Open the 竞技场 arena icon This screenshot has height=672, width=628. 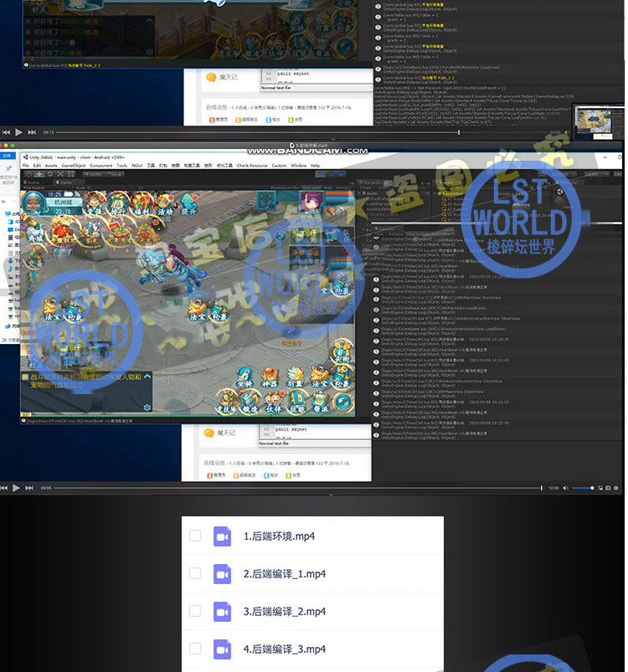click(x=226, y=402)
